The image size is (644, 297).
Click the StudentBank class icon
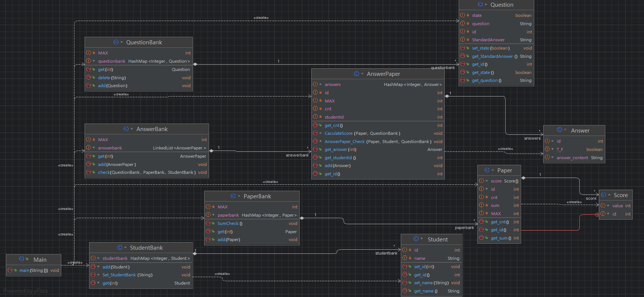[120, 247]
